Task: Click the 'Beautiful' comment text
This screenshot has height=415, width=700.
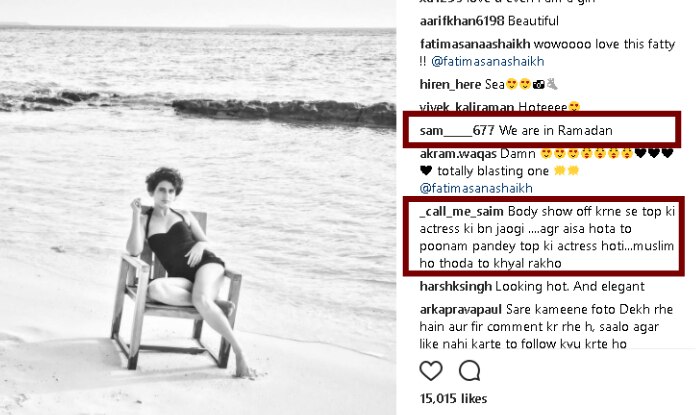Action: [x=533, y=21]
